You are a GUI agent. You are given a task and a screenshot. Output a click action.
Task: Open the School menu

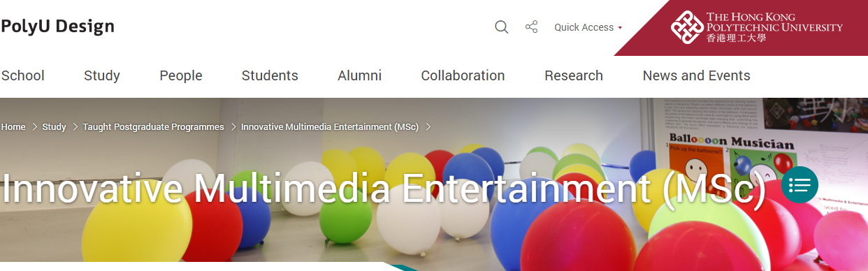tap(22, 75)
